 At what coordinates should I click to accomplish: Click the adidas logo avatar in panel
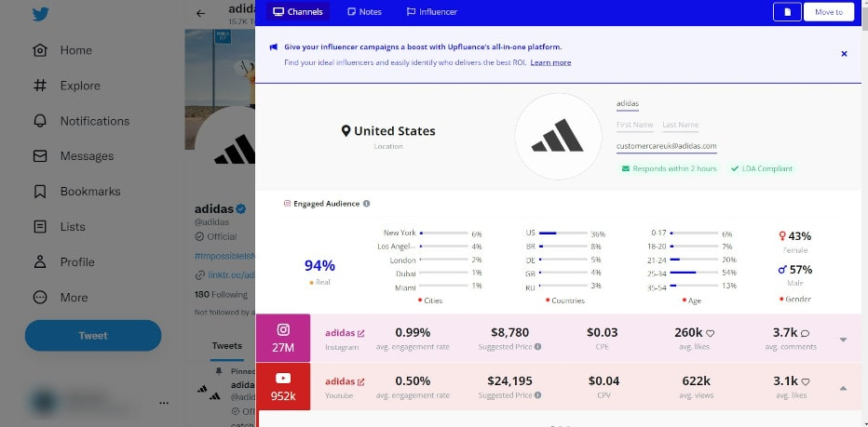[558, 136]
